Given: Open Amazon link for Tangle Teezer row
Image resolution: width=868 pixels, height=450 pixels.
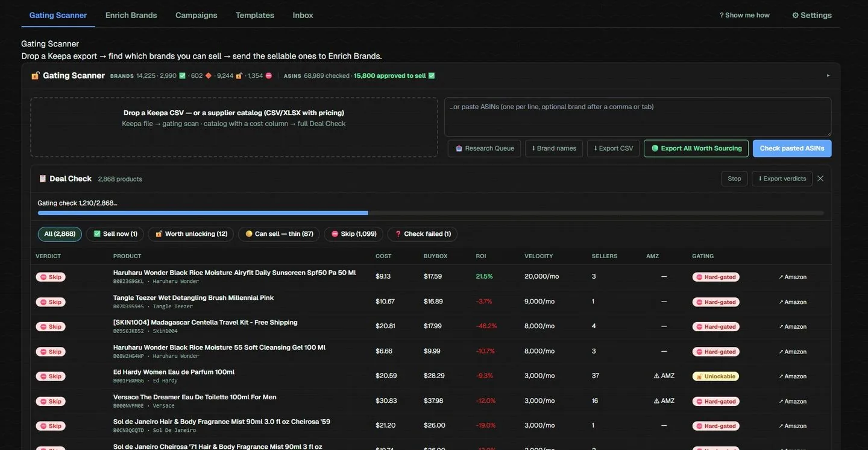Looking at the screenshot, I should pos(793,302).
